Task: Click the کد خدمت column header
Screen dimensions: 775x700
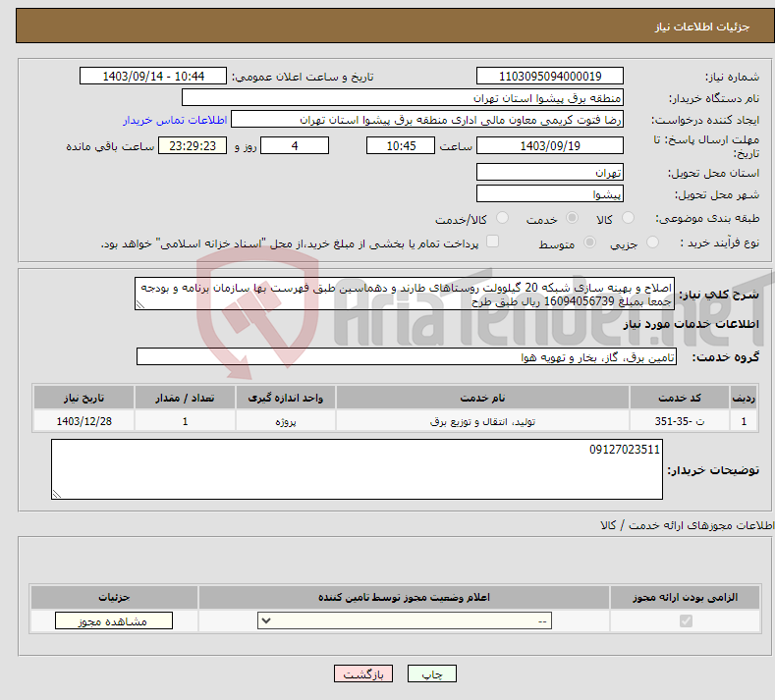Action: pos(680,398)
